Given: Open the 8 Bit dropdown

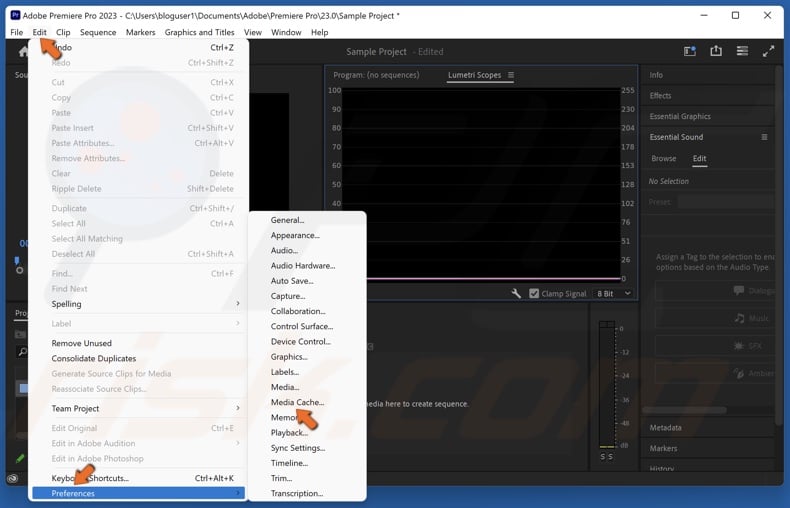Looking at the screenshot, I should (x=614, y=293).
